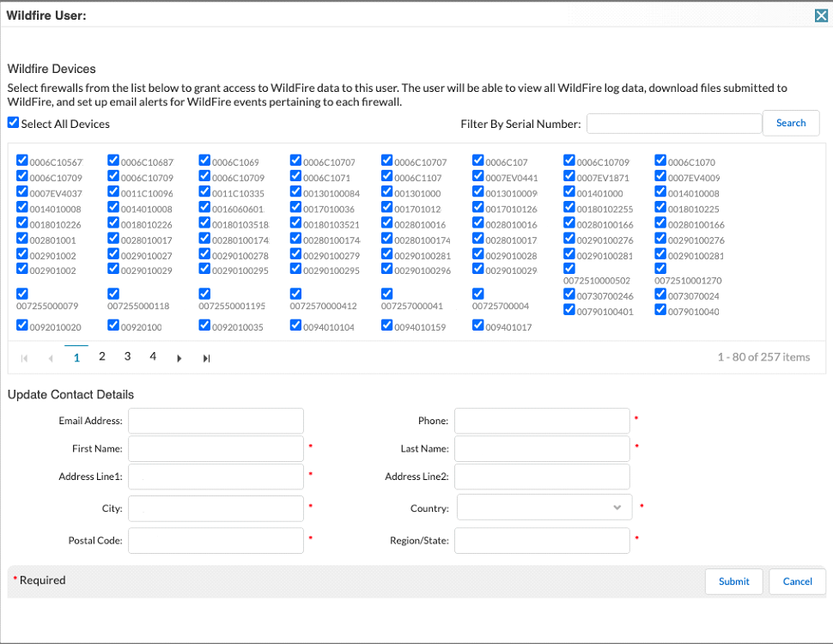Uncheck device 0006C10567

[x=22, y=161]
